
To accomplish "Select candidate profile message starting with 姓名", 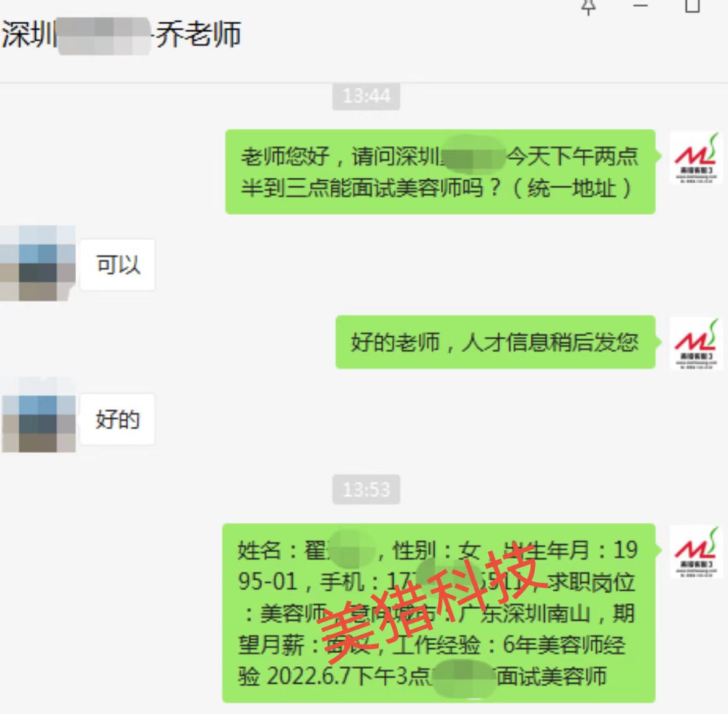I will click(x=439, y=613).
